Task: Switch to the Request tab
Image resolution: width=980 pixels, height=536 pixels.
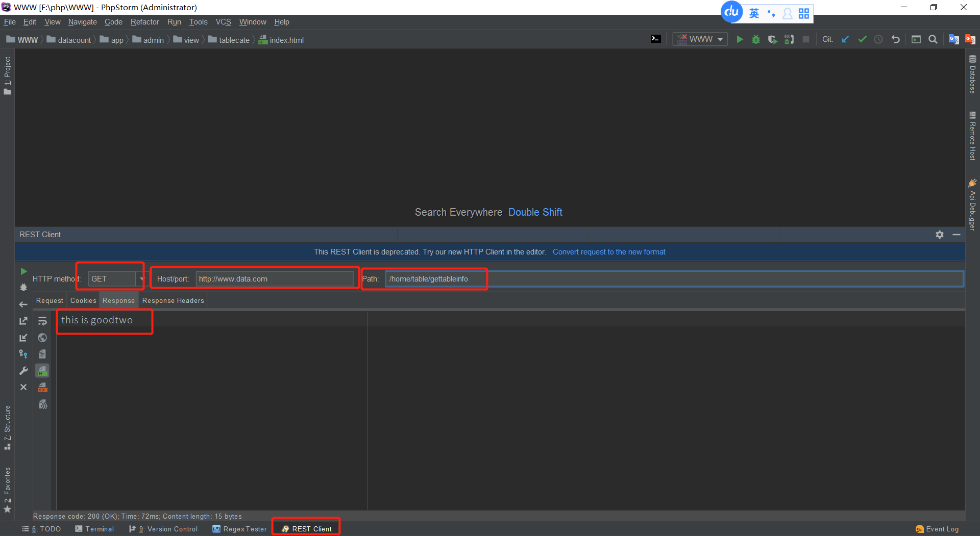Action: pyautogui.click(x=50, y=300)
